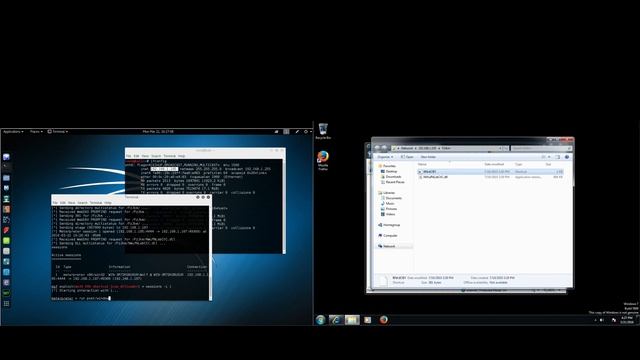Open View menu in front Metasploit terminal
The image size is (640, 360).
(71, 203)
